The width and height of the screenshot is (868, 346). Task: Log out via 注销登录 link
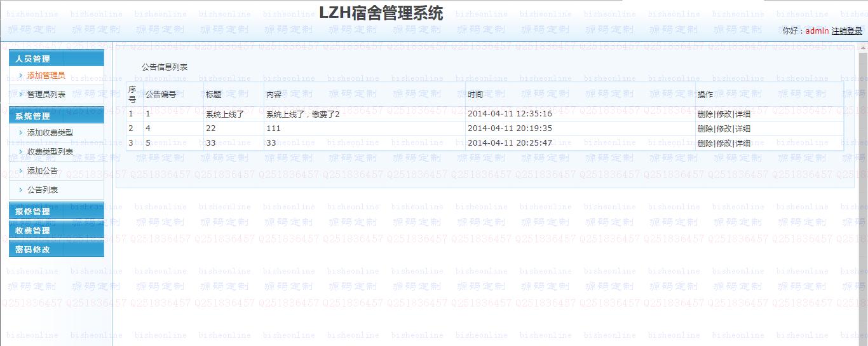847,31
